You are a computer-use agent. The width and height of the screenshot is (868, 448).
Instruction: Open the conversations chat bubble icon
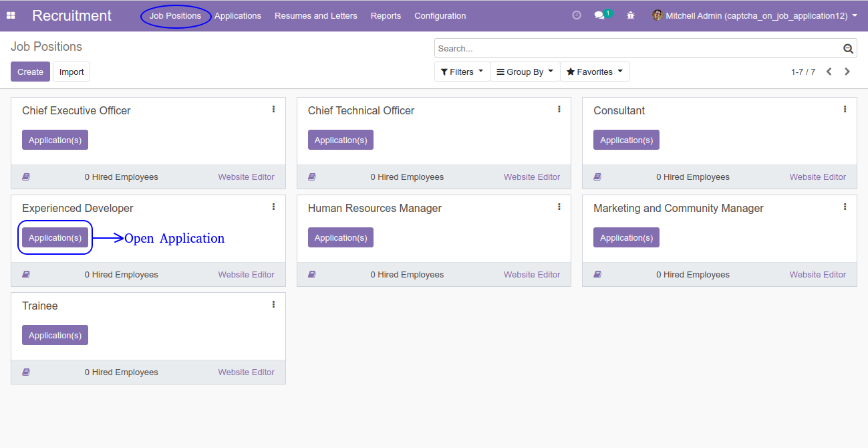pyautogui.click(x=599, y=15)
